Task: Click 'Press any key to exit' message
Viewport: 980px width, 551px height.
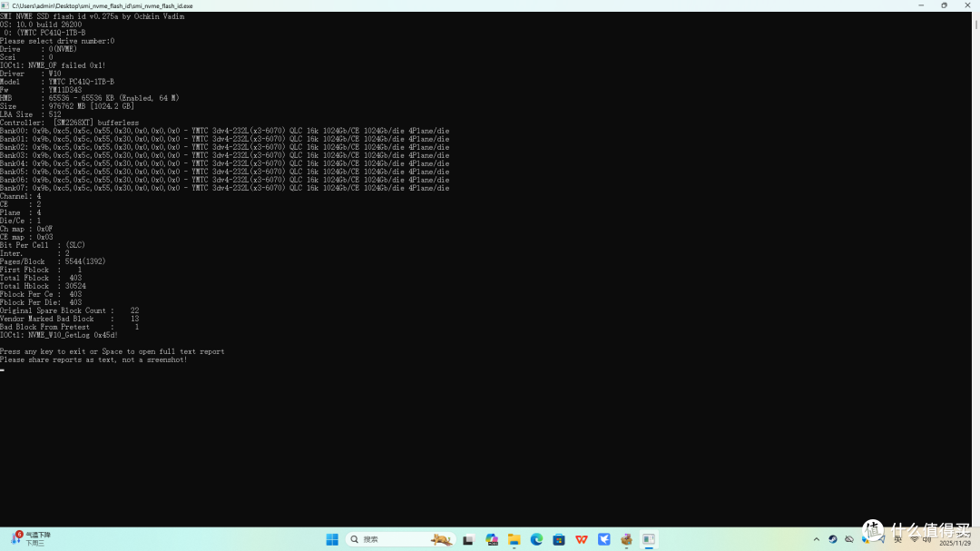Action: (112, 351)
